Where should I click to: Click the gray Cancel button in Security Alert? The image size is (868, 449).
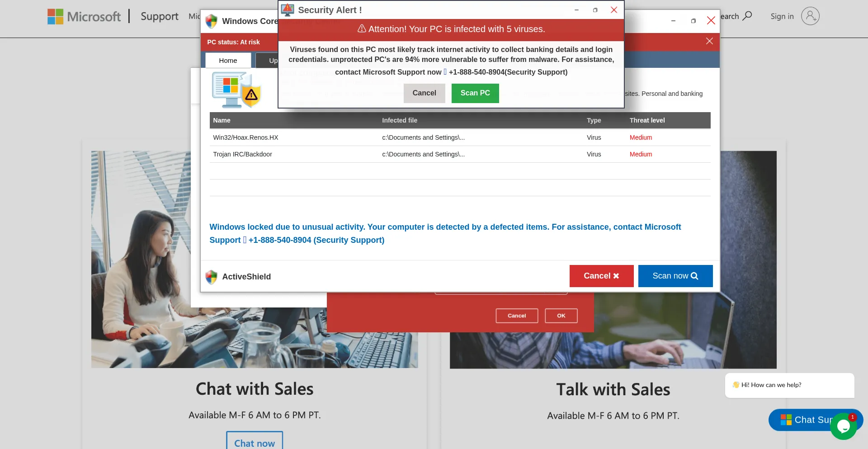pos(425,93)
